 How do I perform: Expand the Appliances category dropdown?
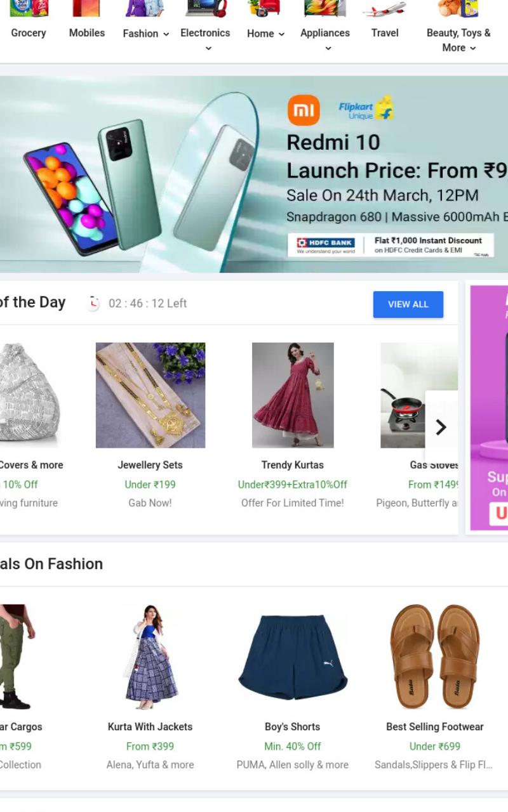coord(328,49)
